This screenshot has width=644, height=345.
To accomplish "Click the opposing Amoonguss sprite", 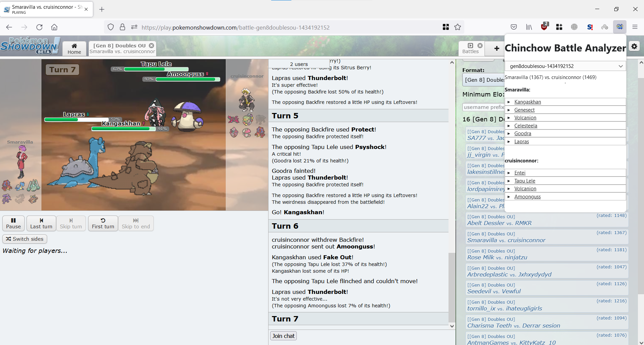I will coord(187,116).
